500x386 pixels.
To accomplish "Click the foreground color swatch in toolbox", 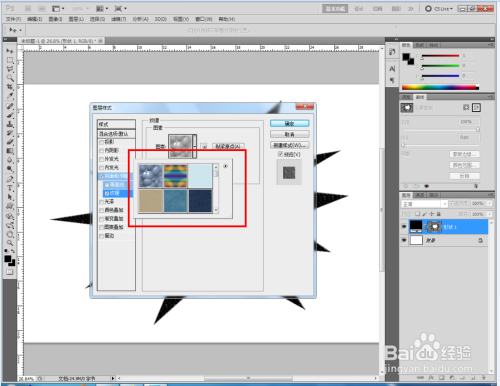I will (8, 259).
